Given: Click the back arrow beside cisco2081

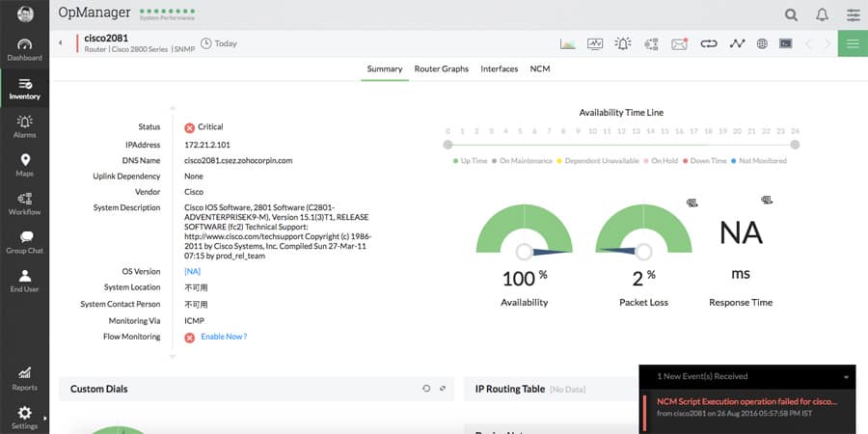Looking at the screenshot, I should tap(61, 43).
